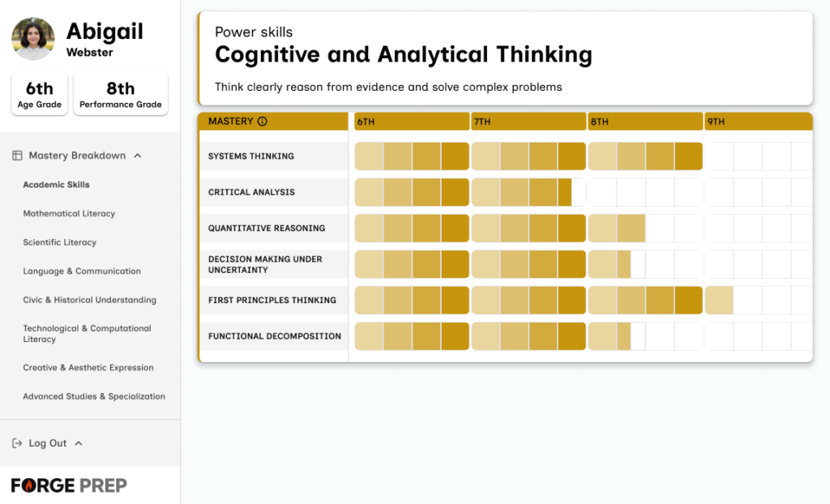Select Mathematical Literacy in sidebar
The image size is (830, 504).
click(69, 214)
